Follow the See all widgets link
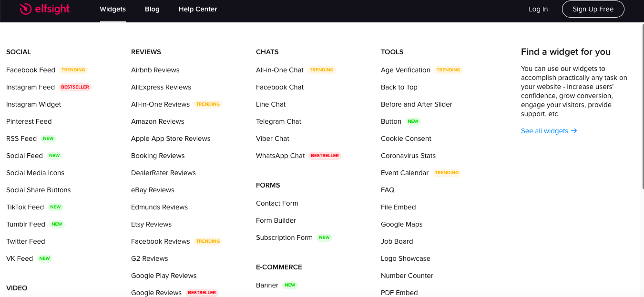 coord(549,131)
